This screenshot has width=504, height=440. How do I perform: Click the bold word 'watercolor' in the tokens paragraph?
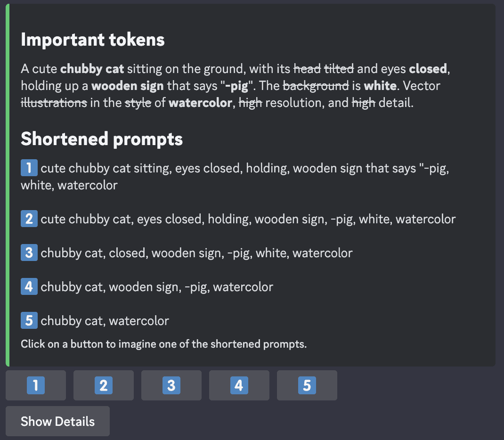coord(200,103)
